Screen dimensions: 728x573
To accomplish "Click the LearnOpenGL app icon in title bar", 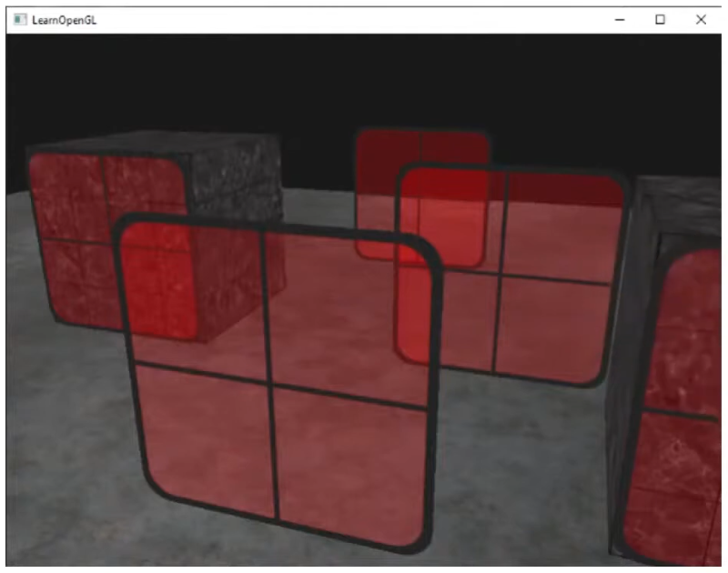I will (20, 19).
